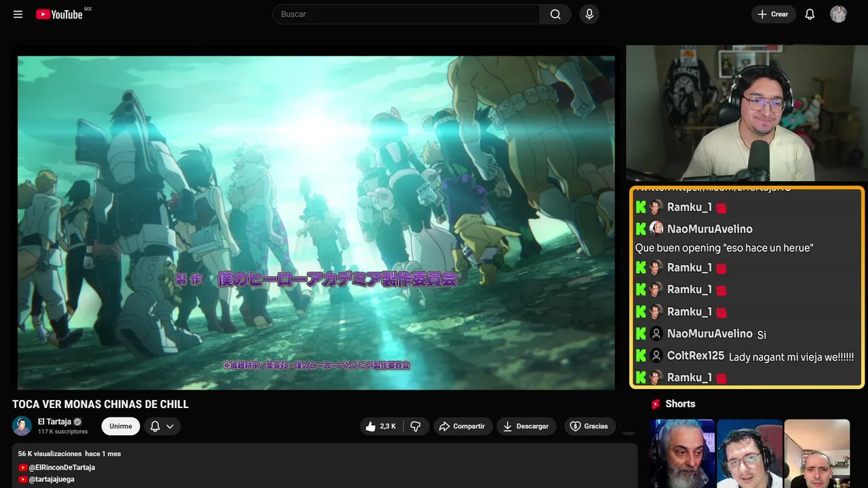The image size is (868, 488).
Task: Download the video with Descargar
Action: click(526, 426)
